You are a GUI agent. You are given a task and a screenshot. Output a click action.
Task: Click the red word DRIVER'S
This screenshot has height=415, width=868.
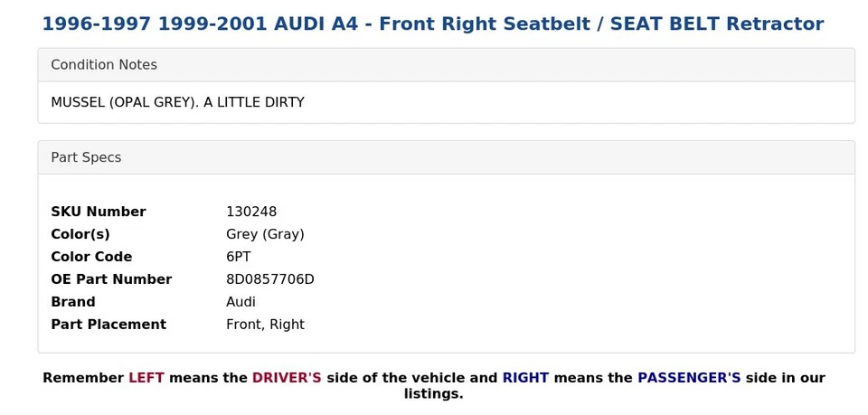[287, 378]
